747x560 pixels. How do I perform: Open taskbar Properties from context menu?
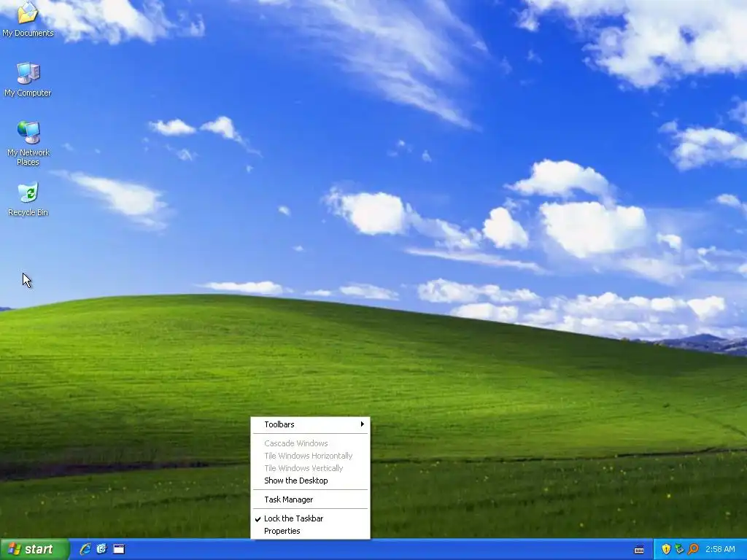[310, 531]
